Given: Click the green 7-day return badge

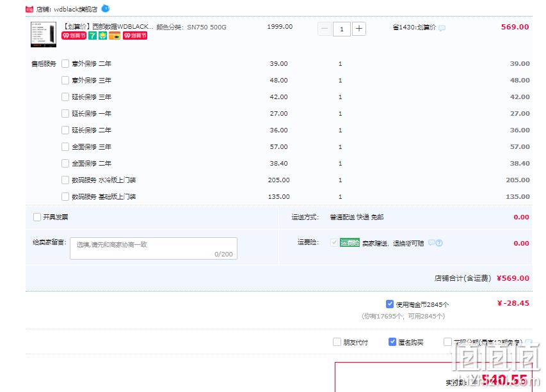Looking at the screenshot, I should 92,35.
